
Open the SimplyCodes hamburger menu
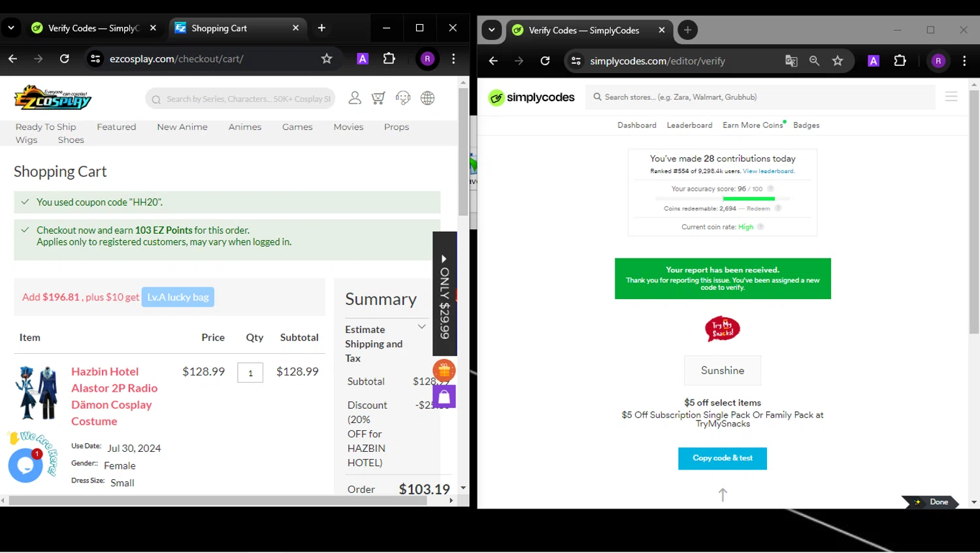point(951,97)
